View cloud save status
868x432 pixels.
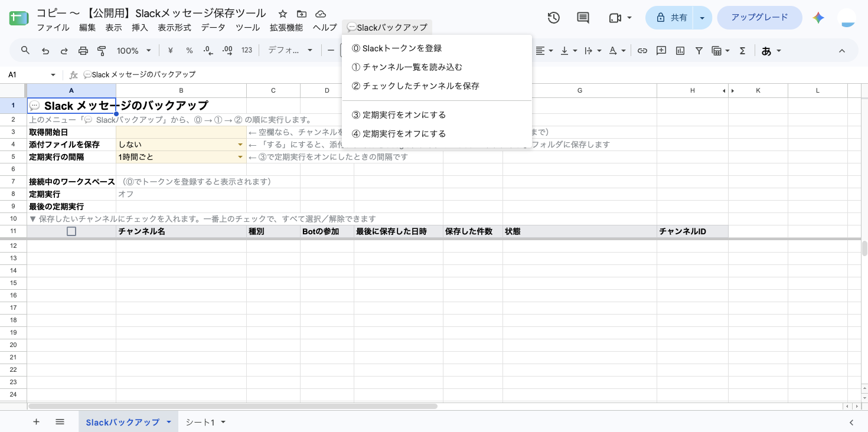321,14
